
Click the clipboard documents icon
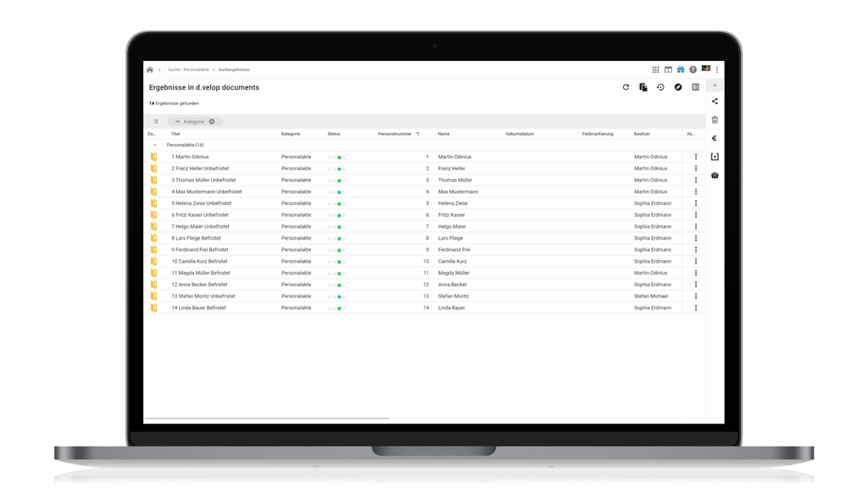coord(643,87)
